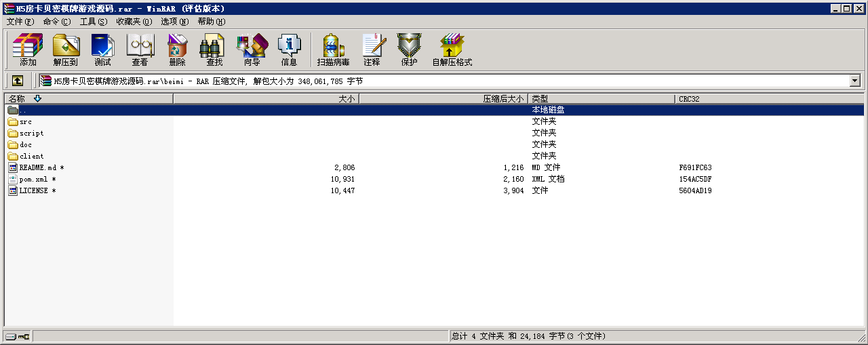Screen dimensions: 868x345
Task: Open the File (文件) menu
Action: click(20, 22)
